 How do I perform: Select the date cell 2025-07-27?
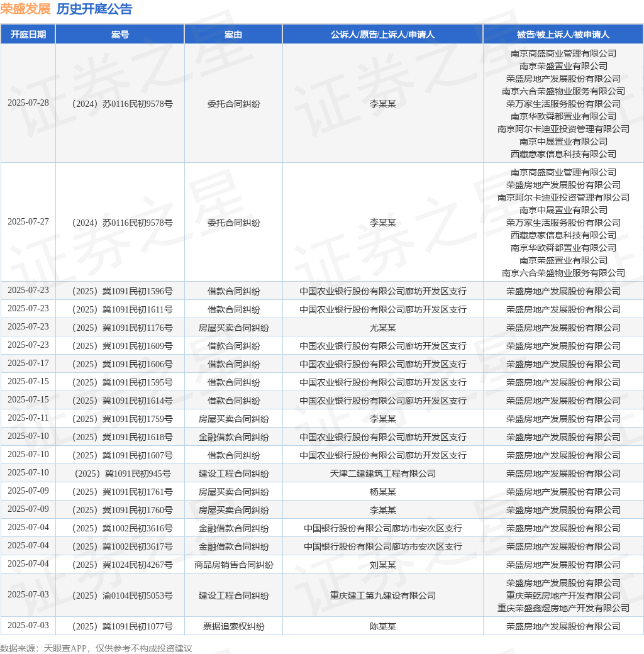28,222
